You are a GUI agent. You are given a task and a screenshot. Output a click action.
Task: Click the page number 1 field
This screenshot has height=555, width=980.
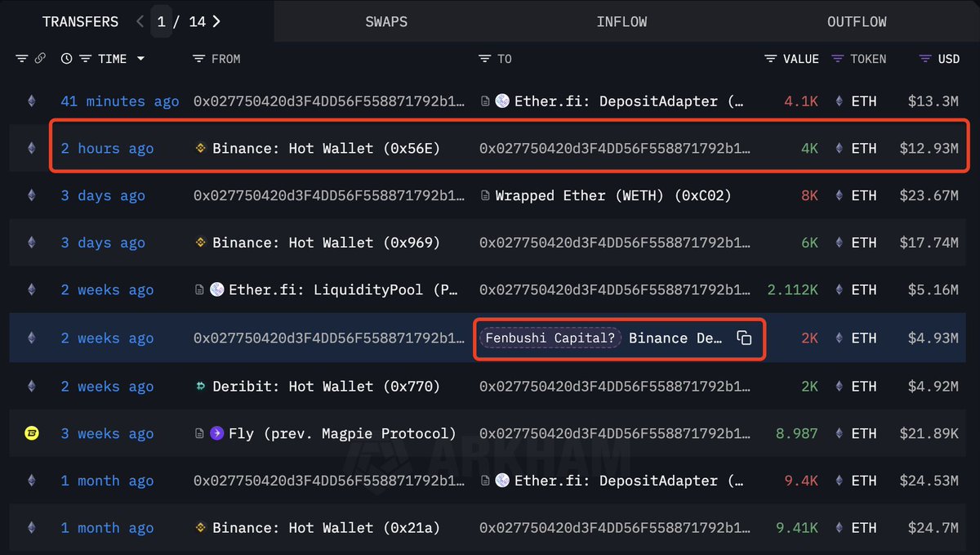click(x=162, y=21)
